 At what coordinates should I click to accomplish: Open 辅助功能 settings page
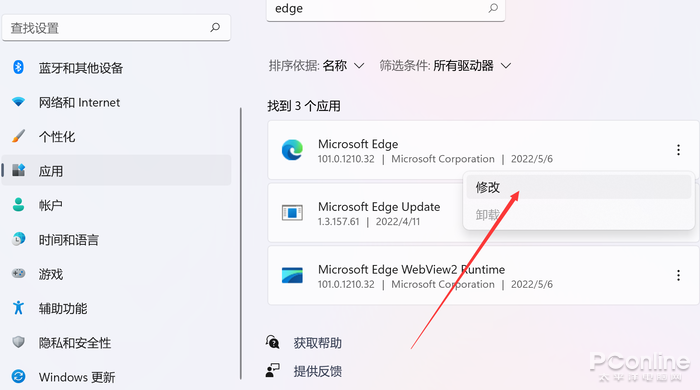pos(63,308)
